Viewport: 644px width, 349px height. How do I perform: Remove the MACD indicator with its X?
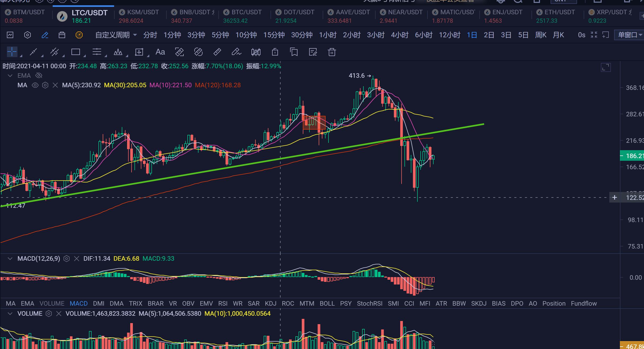[x=76, y=259]
